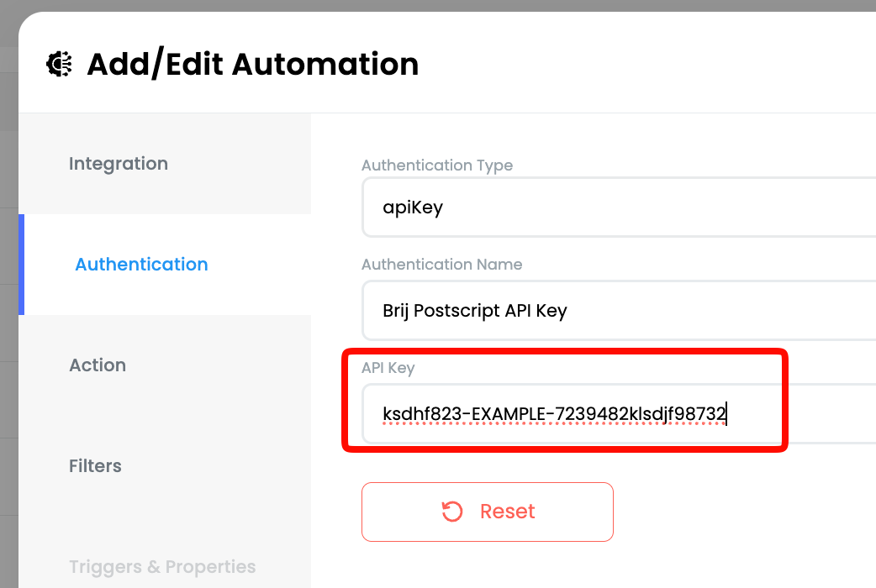Click the API Key label text

(388, 368)
